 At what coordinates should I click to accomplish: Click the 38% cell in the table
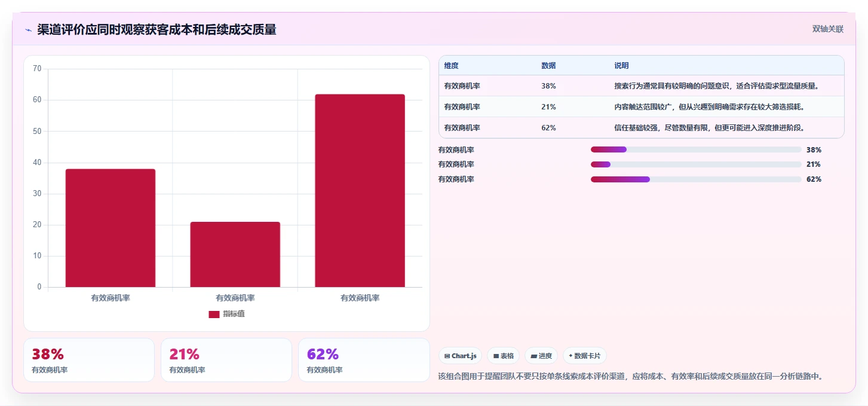coord(548,86)
